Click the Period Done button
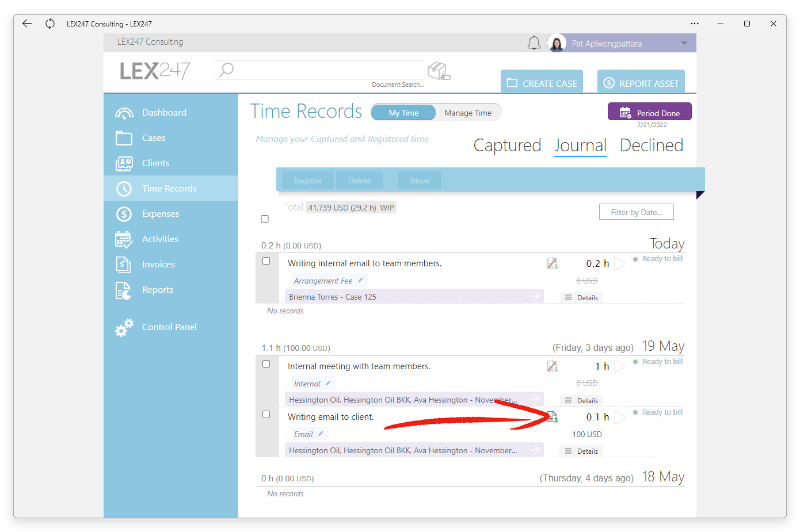The height and width of the screenshot is (532, 800). (x=649, y=112)
